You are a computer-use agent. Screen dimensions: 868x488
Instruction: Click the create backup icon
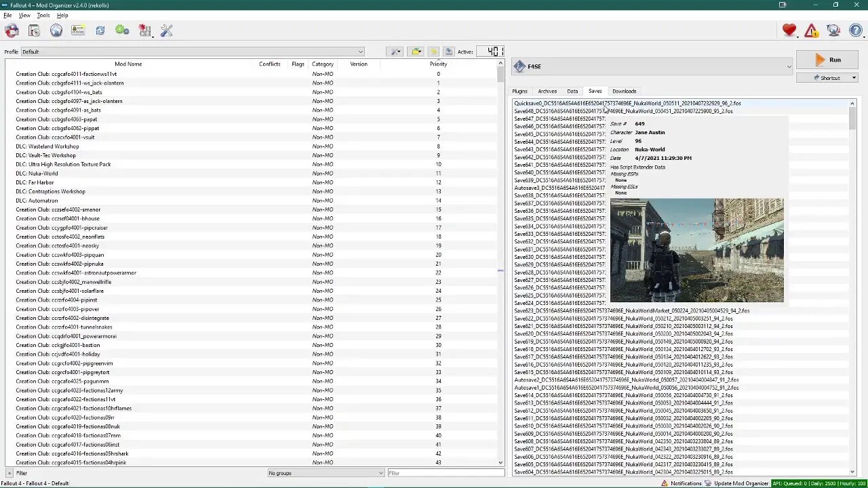pyautogui.click(x=448, y=52)
